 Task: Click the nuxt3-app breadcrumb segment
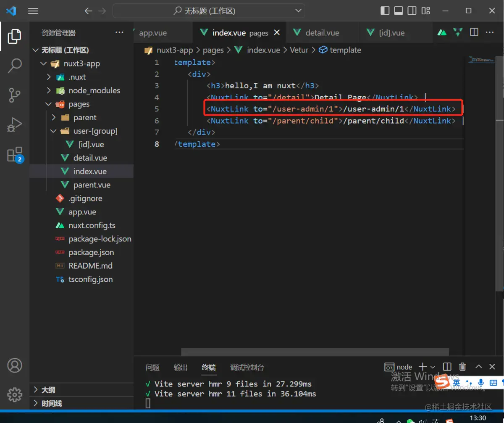[175, 50]
